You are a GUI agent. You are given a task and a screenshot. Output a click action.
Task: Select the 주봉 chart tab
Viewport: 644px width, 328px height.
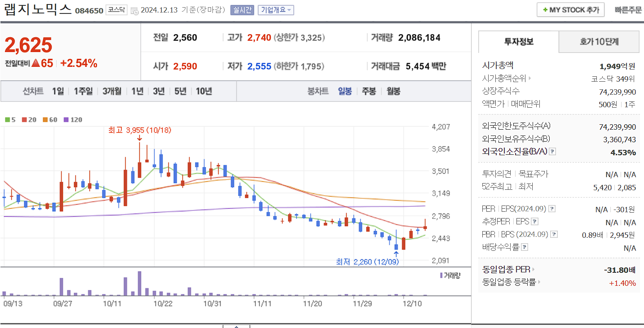[x=369, y=91]
